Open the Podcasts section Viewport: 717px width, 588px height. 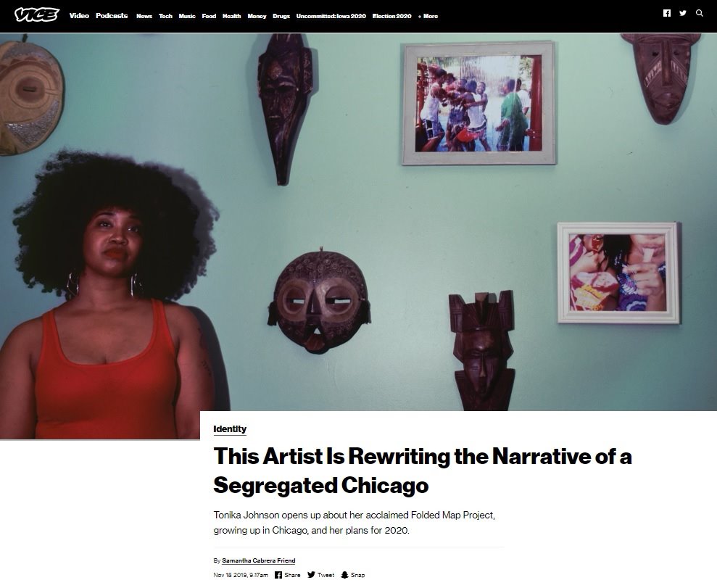pos(112,15)
